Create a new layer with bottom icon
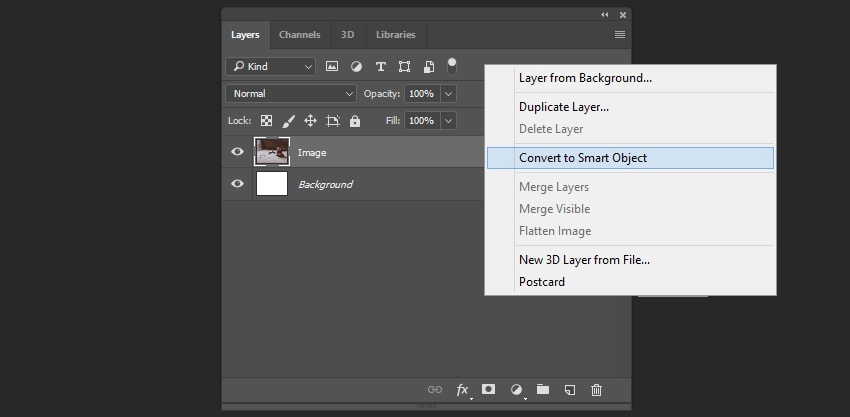This screenshot has width=850, height=417. click(x=569, y=390)
